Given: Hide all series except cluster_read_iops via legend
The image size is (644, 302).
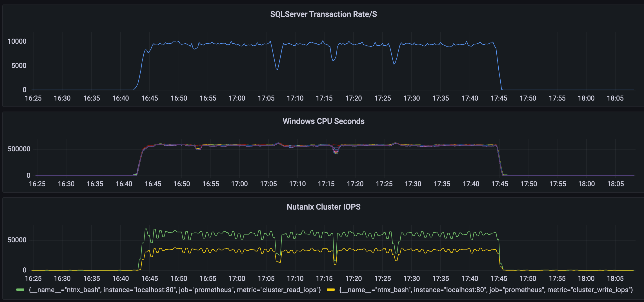Looking at the screenshot, I should pyautogui.click(x=174, y=290).
